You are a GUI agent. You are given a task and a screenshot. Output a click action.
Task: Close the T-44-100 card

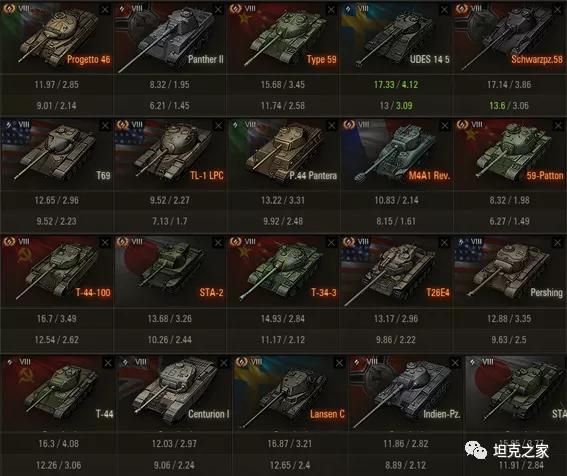tap(105, 242)
